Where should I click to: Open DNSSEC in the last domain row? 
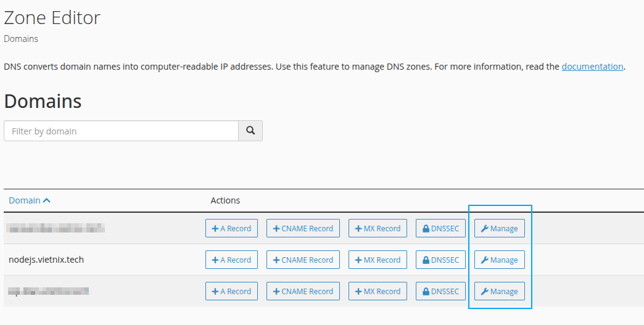point(440,291)
